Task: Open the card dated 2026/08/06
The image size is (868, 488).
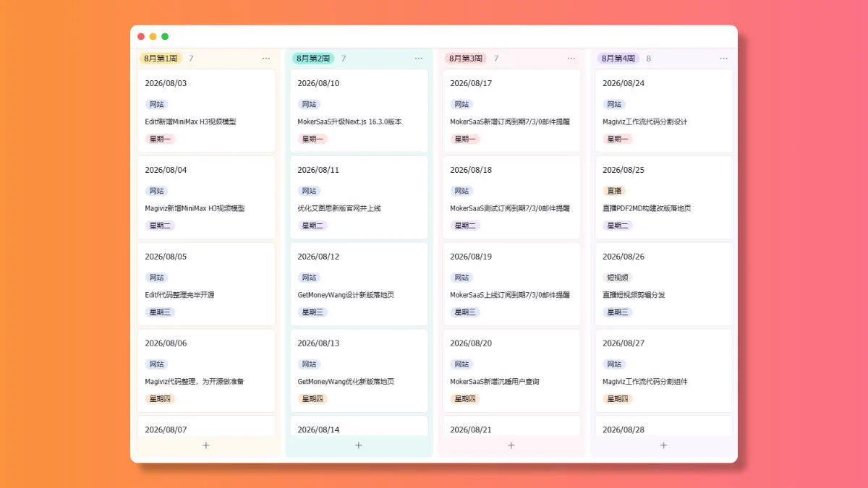Action: tap(206, 371)
